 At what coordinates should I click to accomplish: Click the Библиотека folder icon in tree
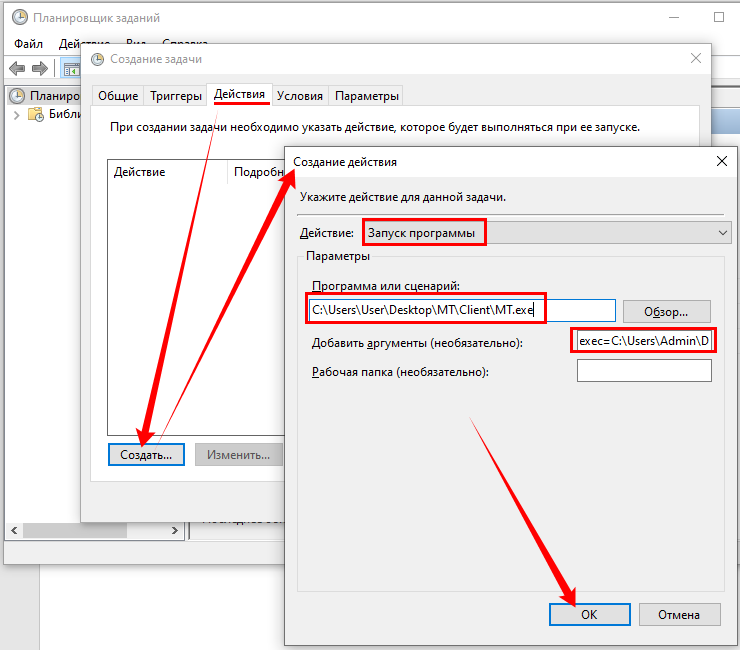click(38, 114)
